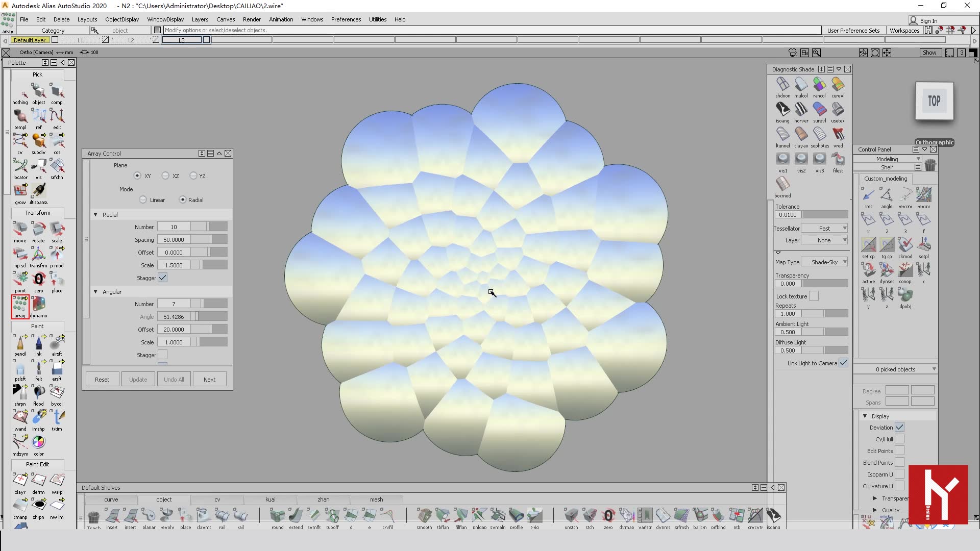Enable the Lock texture checkbox
Screen dimensions: 980x551
coord(814,296)
